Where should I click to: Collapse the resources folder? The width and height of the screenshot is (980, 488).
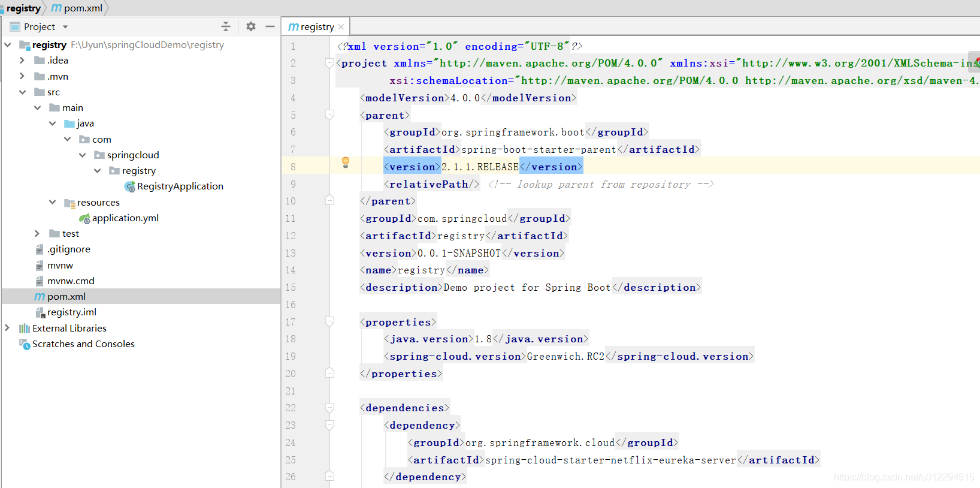pyautogui.click(x=53, y=203)
